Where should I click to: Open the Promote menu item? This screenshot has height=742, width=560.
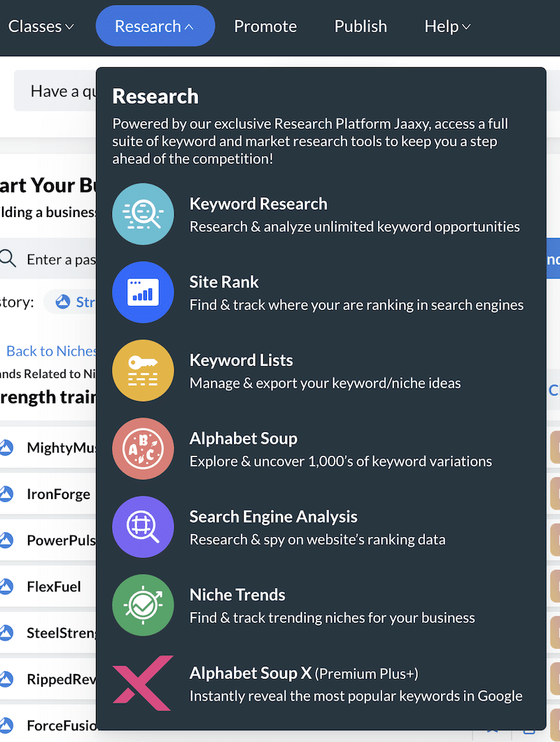[x=265, y=27]
